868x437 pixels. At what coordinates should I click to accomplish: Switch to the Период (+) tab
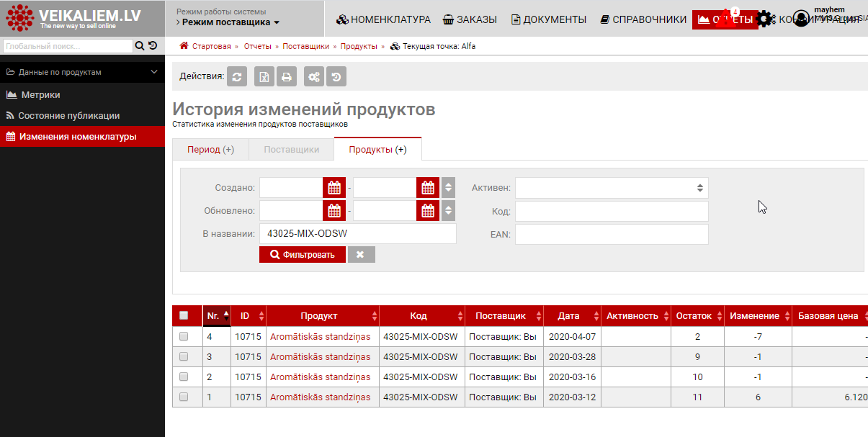(x=210, y=150)
